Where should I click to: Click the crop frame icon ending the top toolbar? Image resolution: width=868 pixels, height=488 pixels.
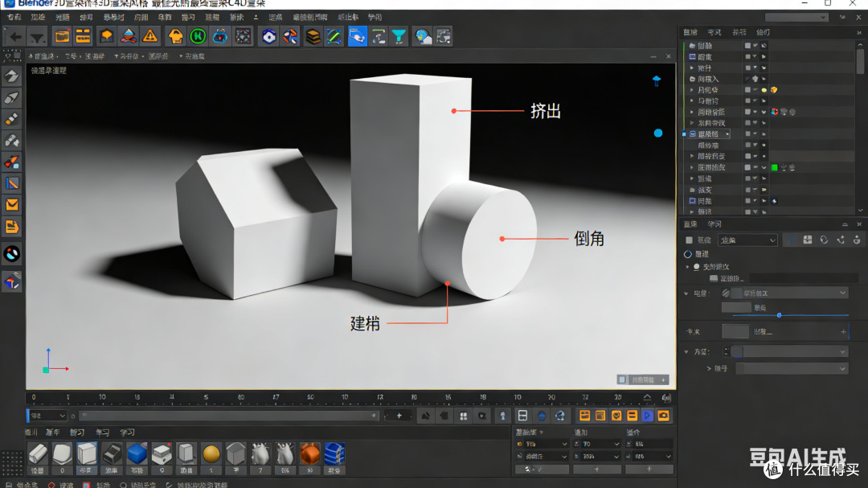click(444, 36)
